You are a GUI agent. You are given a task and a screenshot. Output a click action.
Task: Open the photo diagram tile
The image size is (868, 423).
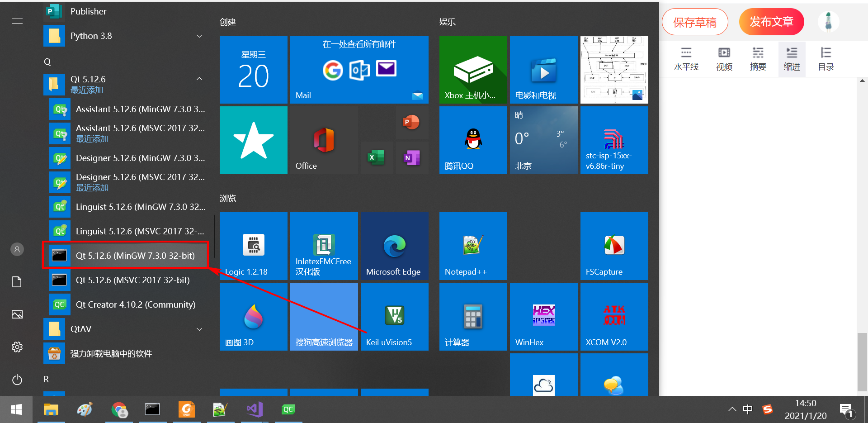click(614, 70)
